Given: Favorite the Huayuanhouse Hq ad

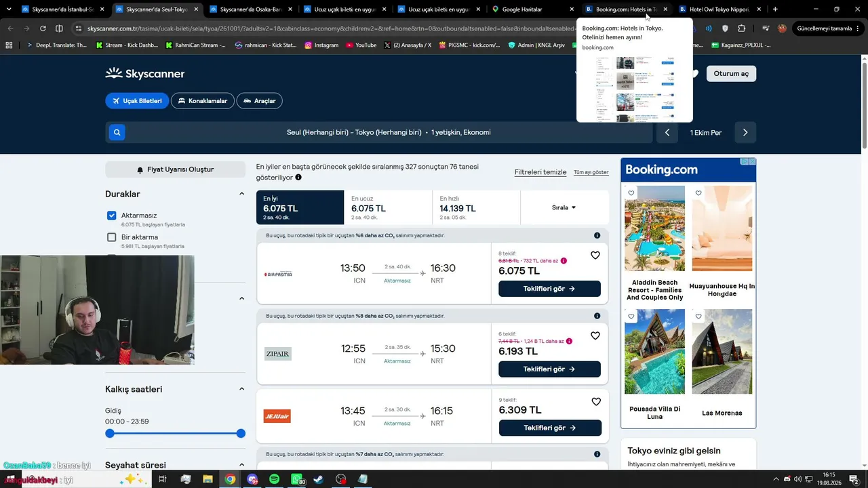Looking at the screenshot, I should [x=698, y=193].
